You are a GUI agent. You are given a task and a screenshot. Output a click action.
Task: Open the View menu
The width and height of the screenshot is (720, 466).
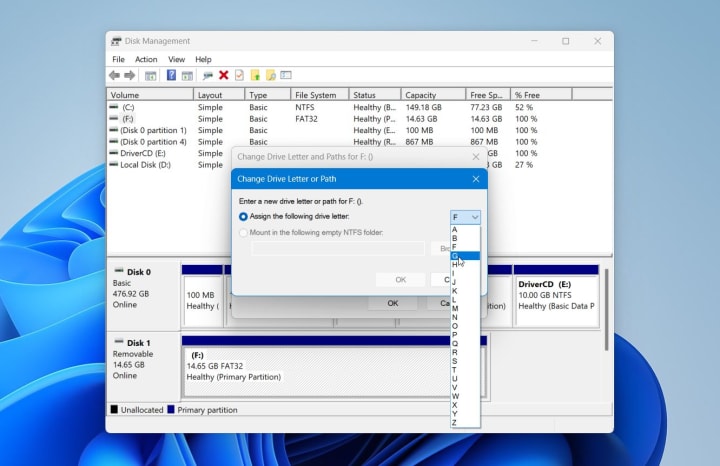[x=176, y=59]
